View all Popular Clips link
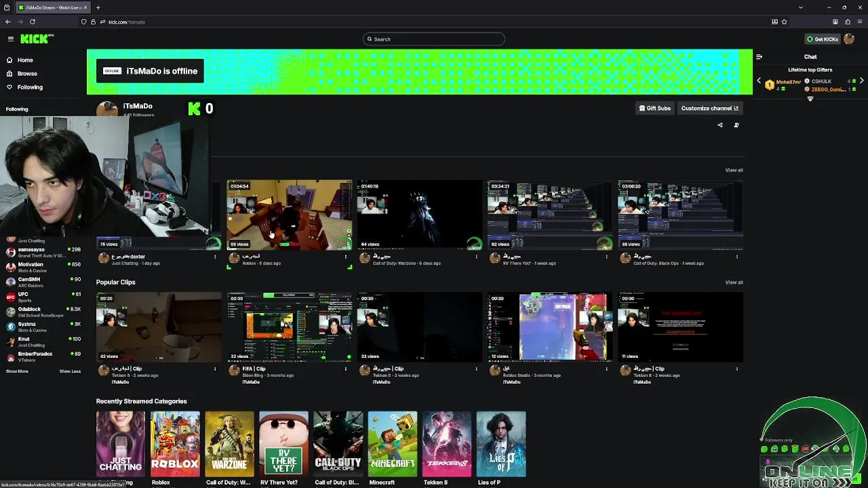Image resolution: width=868 pixels, height=488 pixels. coord(734,282)
